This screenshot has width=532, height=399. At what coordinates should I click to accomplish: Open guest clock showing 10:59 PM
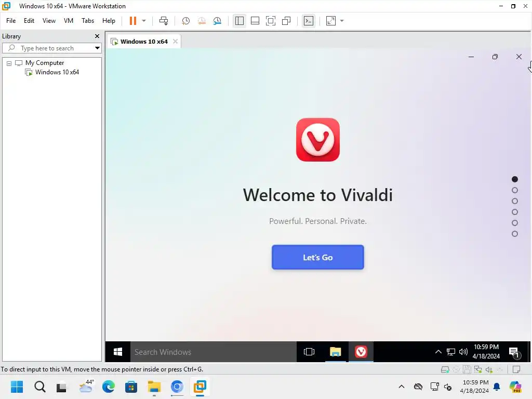[486, 352]
